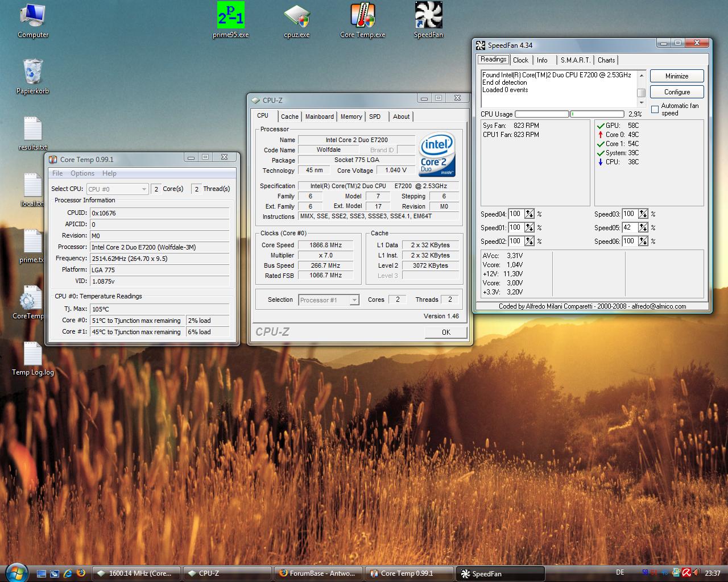This screenshot has width=728, height=582.
Task: Launch the SpeedFan desktop shortcut
Action: pyautogui.click(x=428, y=20)
